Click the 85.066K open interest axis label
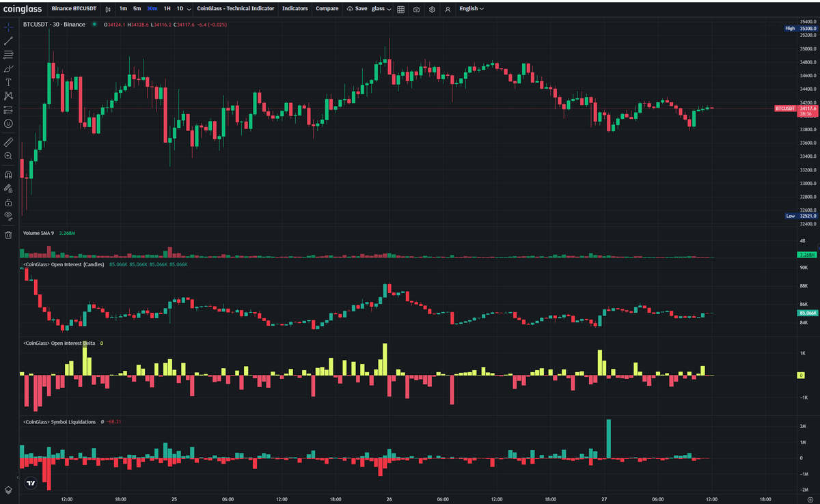This screenshot has height=504, width=820. click(808, 313)
